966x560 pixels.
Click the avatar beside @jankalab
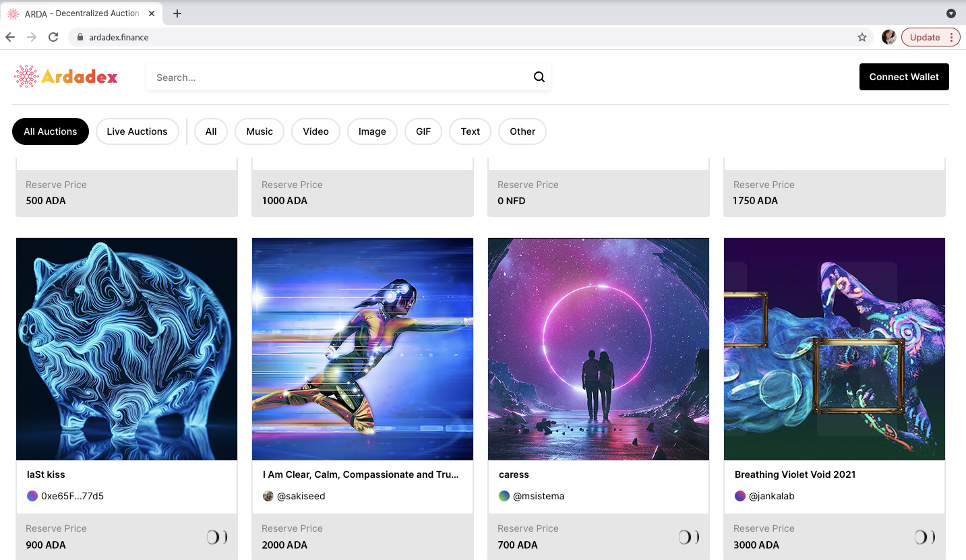coord(739,496)
